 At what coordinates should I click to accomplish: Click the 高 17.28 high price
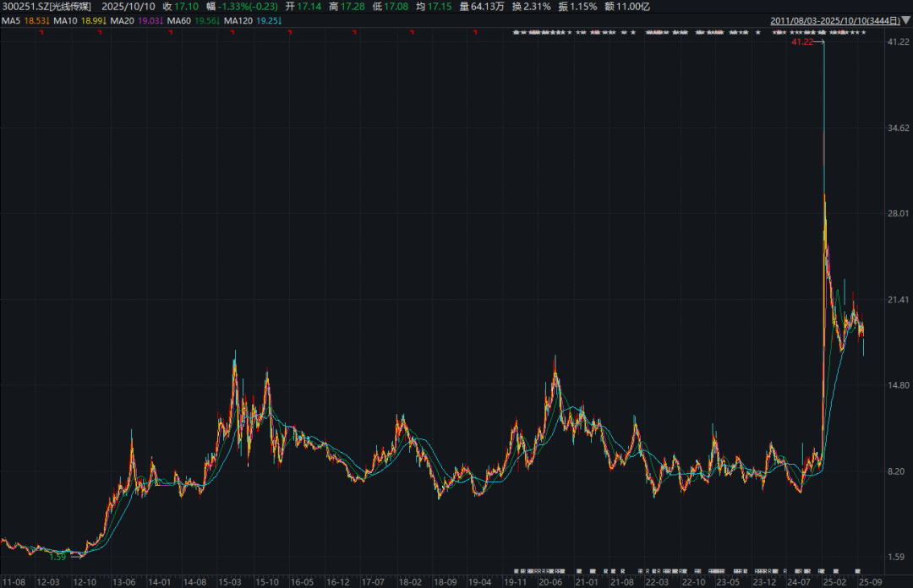point(347,7)
